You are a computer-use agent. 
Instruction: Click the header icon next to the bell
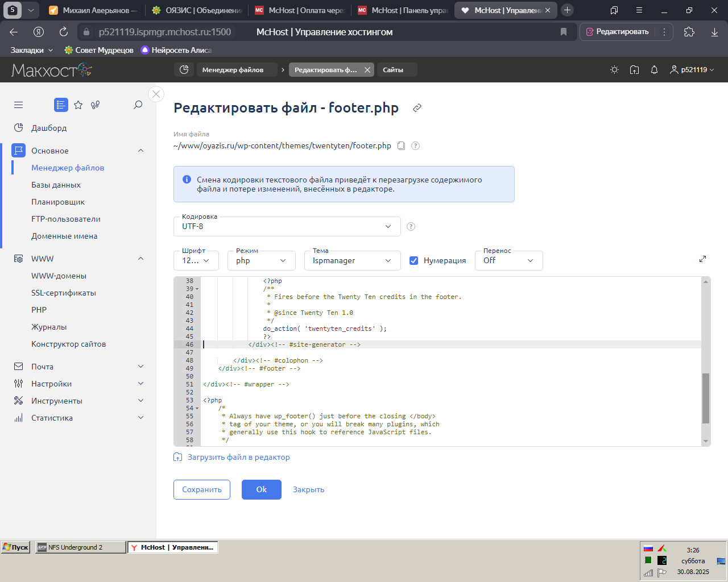[634, 70]
